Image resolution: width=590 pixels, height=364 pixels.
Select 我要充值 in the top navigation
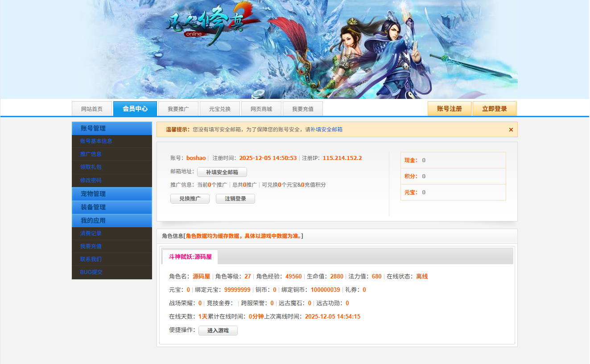click(302, 109)
